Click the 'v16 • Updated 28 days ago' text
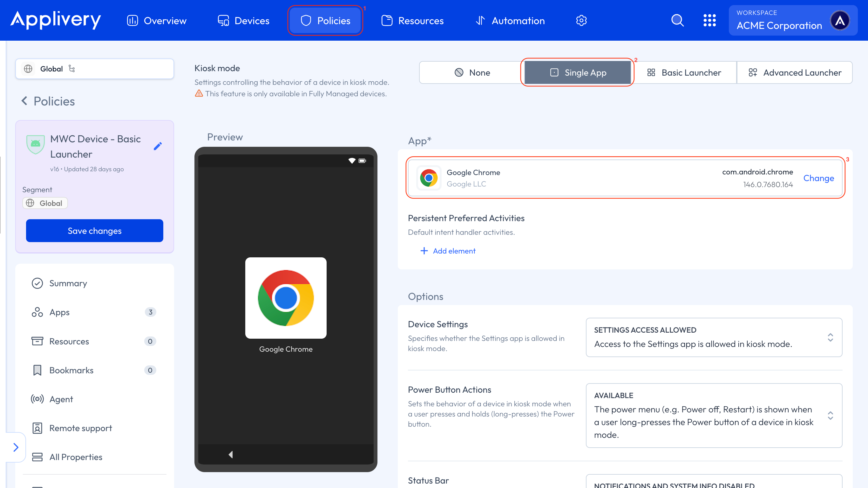Viewport: 868px width, 488px height. [x=87, y=169]
